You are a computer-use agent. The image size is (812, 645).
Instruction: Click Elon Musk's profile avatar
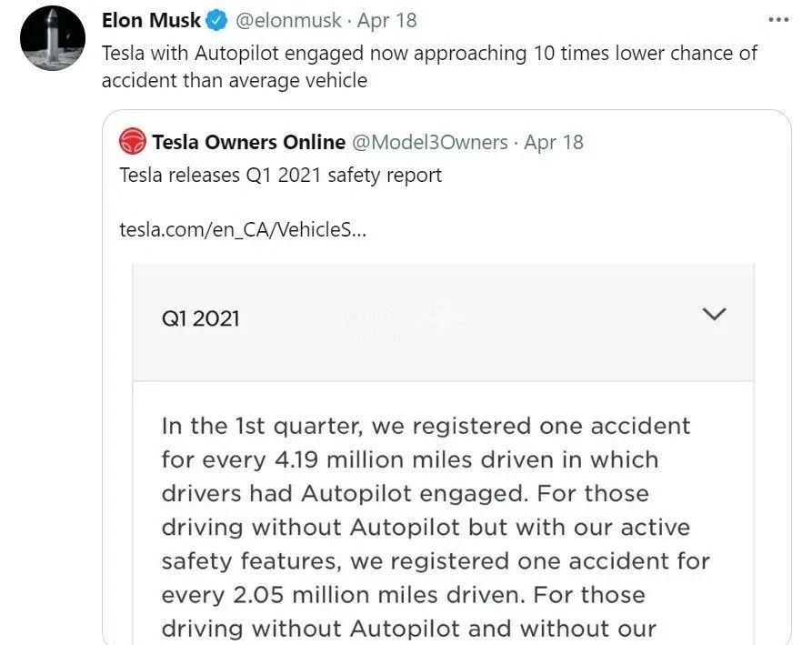click(52, 38)
